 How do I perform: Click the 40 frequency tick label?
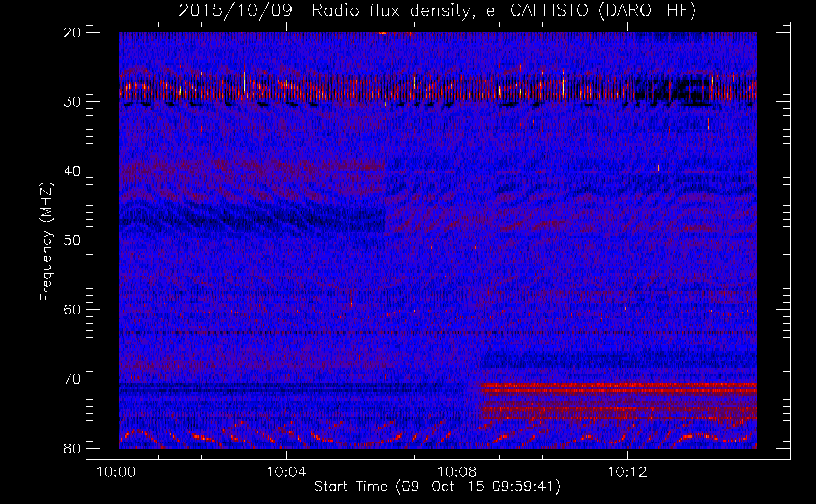(73, 171)
